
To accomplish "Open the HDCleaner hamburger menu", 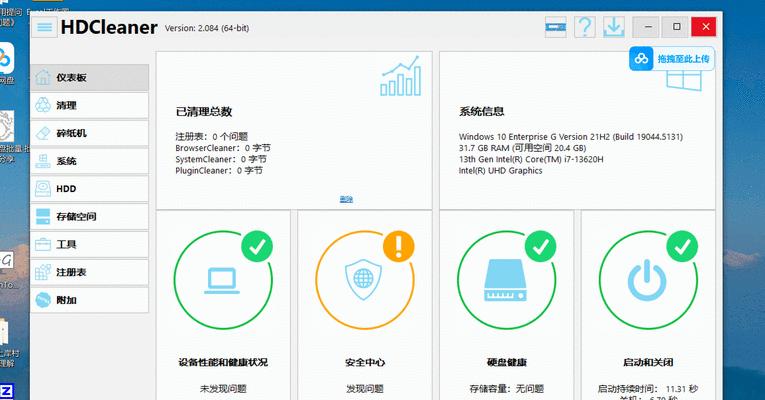I will (44, 27).
